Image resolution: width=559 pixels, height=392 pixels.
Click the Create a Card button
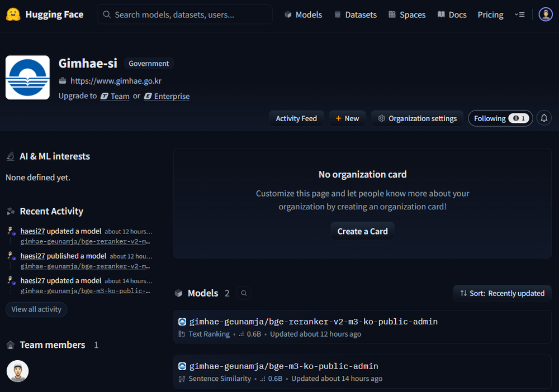point(362,231)
